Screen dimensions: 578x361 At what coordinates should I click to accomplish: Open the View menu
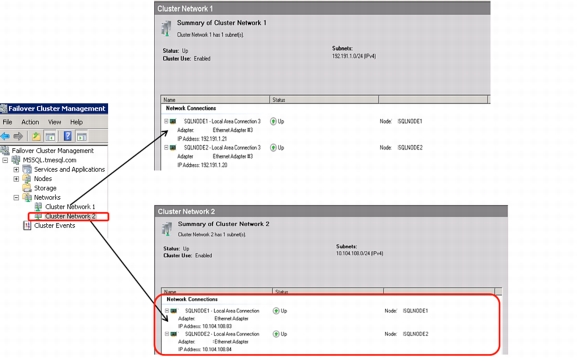coord(55,122)
